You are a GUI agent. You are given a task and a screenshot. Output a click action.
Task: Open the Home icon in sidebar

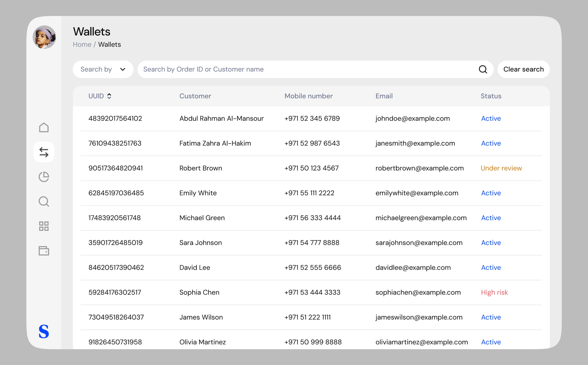coord(44,127)
